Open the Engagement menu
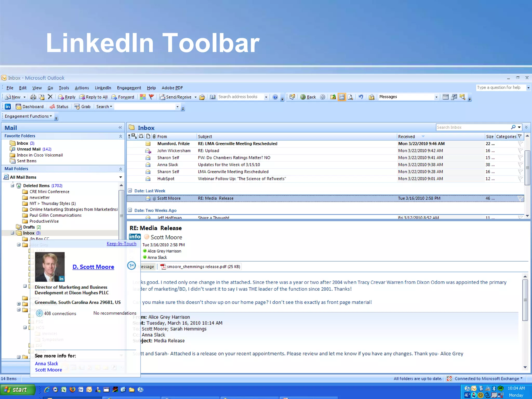The width and height of the screenshot is (532, 399). click(129, 88)
